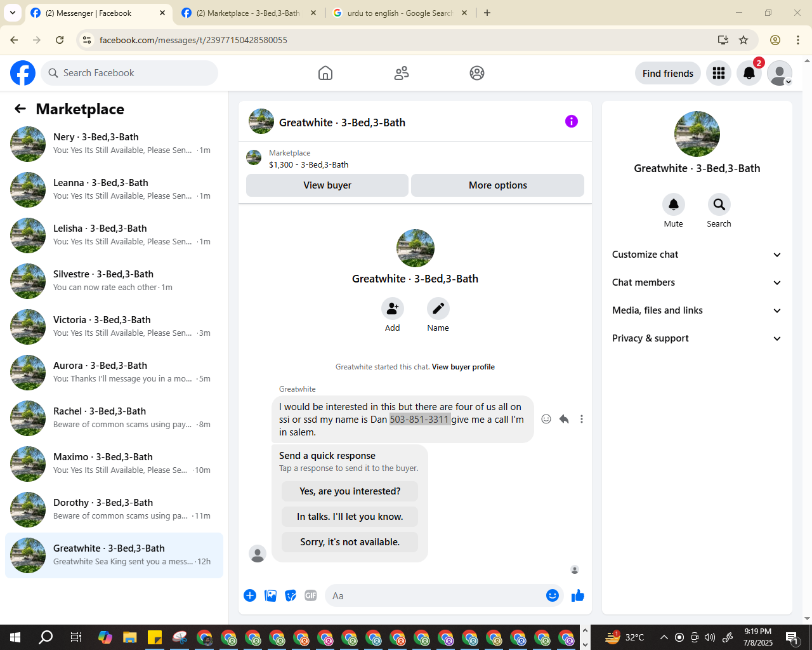The width and height of the screenshot is (812, 650).
Task: Send quick reply Sorry, it's not available.
Action: click(350, 542)
